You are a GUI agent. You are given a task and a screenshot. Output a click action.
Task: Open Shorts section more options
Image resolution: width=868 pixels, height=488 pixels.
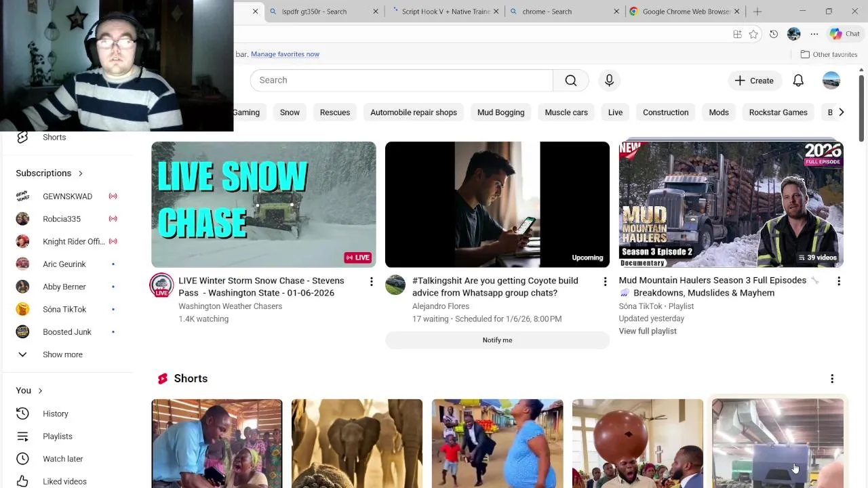coord(832,379)
